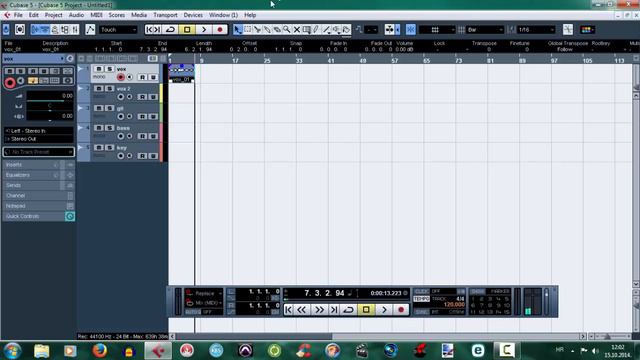
Task: Select the Draw pencil tool
Action: 316,29
